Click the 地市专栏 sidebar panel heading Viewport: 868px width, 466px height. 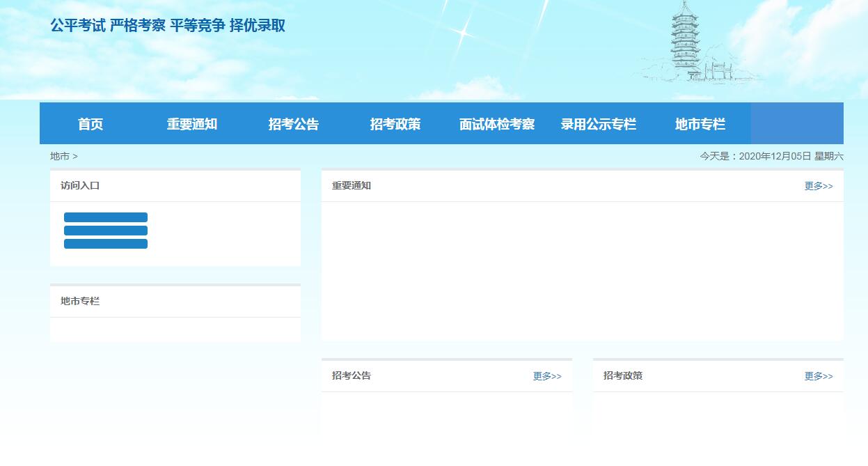click(x=80, y=301)
